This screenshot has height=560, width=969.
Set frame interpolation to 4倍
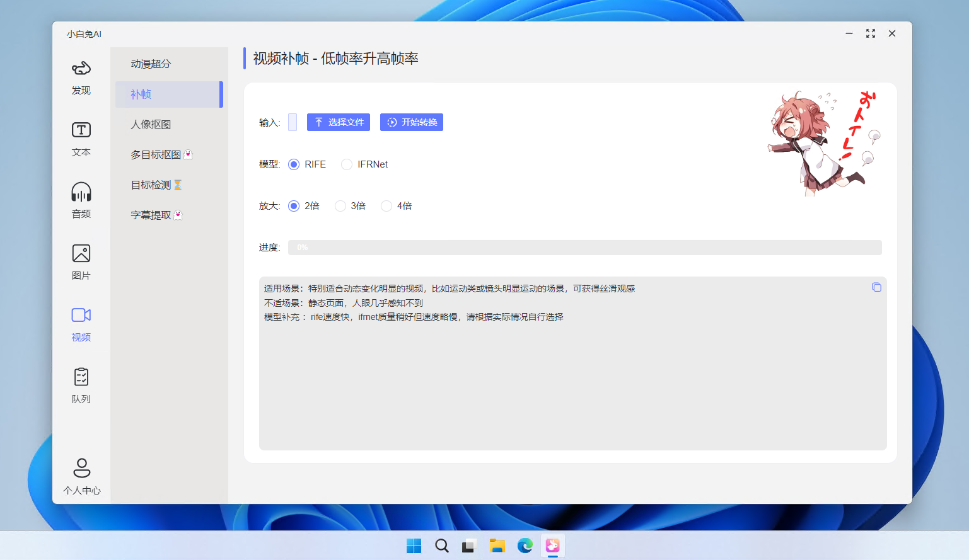coord(386,205)
